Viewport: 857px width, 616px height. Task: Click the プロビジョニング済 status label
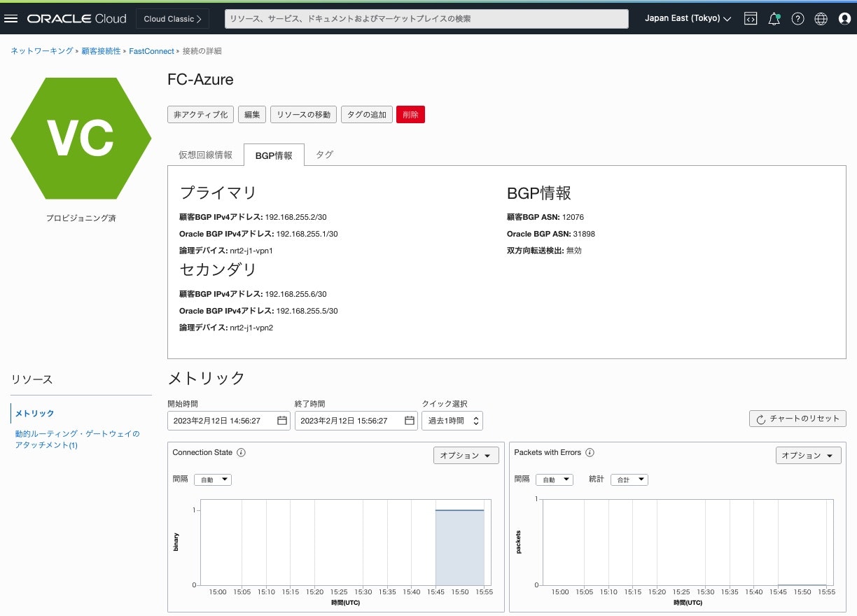coord(81,218)
